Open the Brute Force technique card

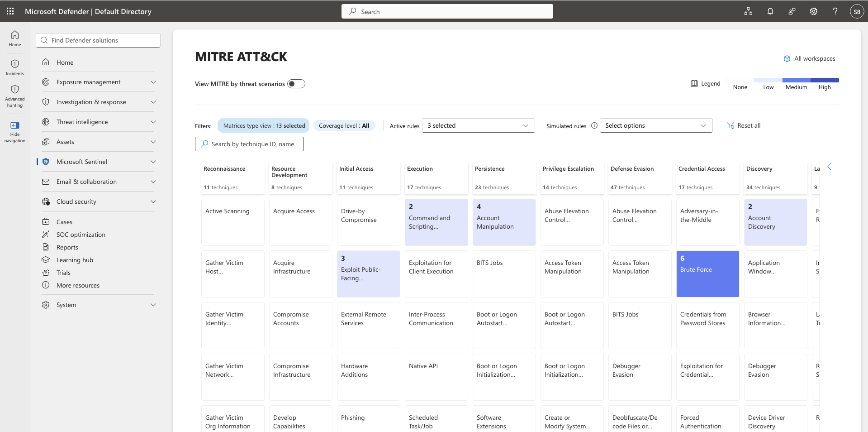[x=707, y=274]
